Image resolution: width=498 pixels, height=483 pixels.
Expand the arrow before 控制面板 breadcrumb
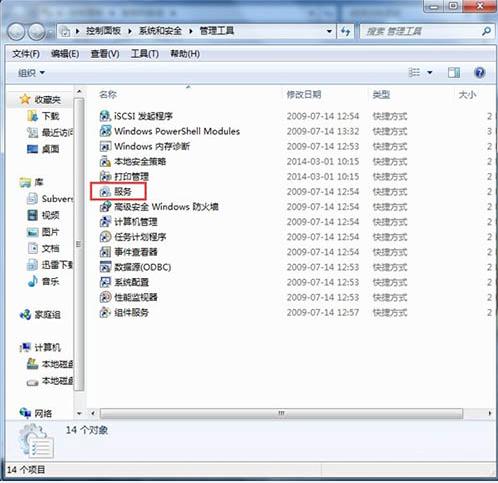[x=77, y=31]
